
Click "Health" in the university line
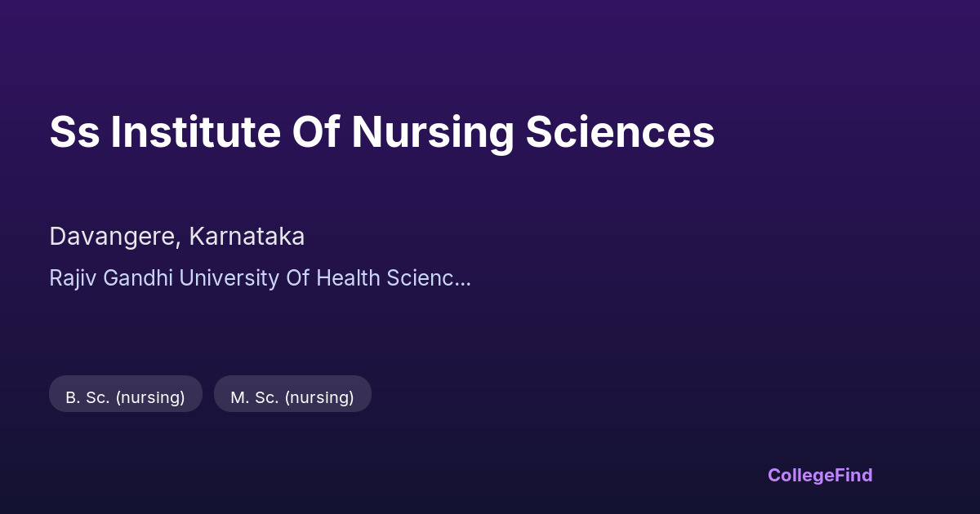(x=348, y=278)
